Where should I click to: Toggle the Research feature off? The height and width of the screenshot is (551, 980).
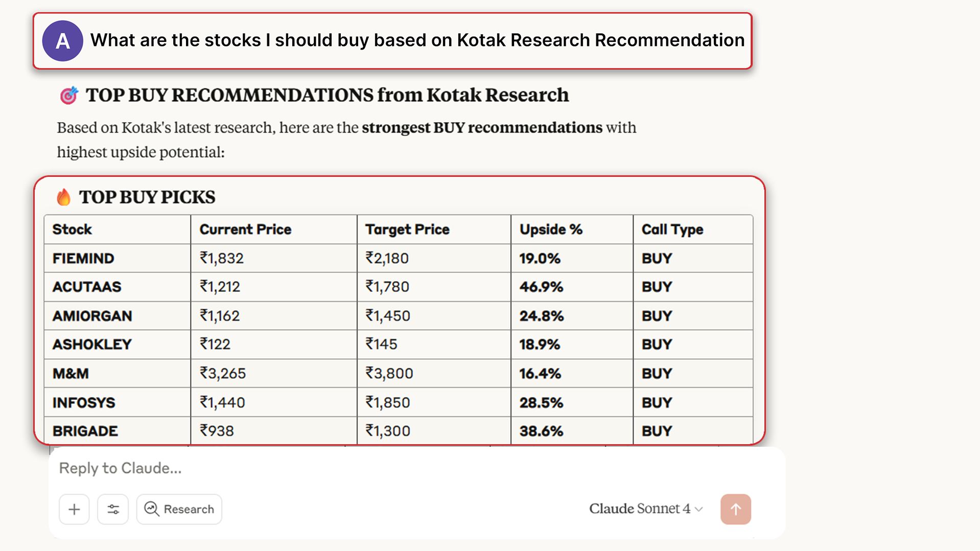tap(179, 509)
